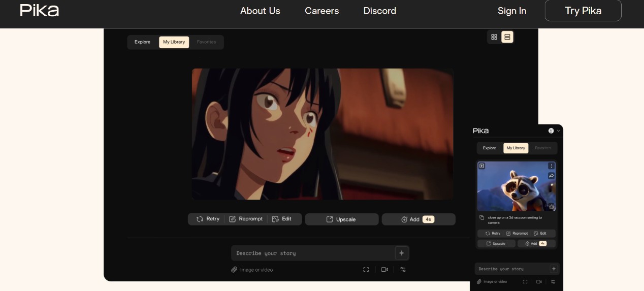The height and width of the screenshot is (291, 644).
Task: Copy the raccoon prompt using the copy icon
Action: coord(482,218)
